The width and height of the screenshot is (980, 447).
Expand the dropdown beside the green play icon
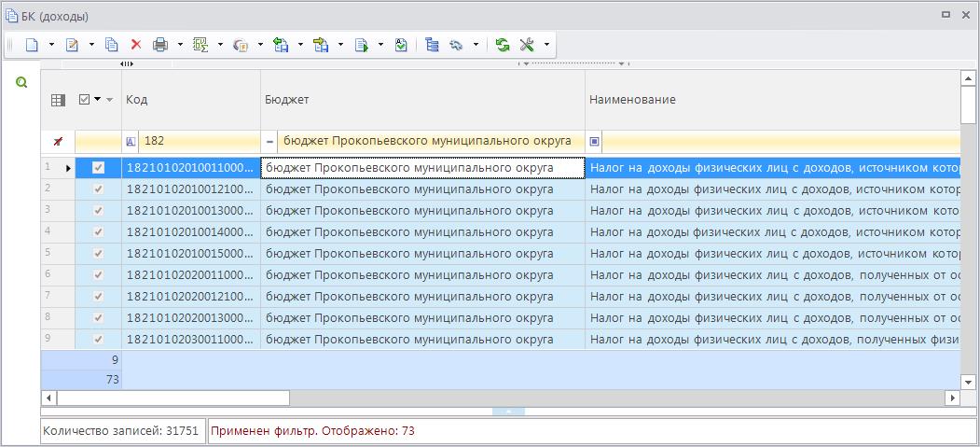tap(380, 45)
